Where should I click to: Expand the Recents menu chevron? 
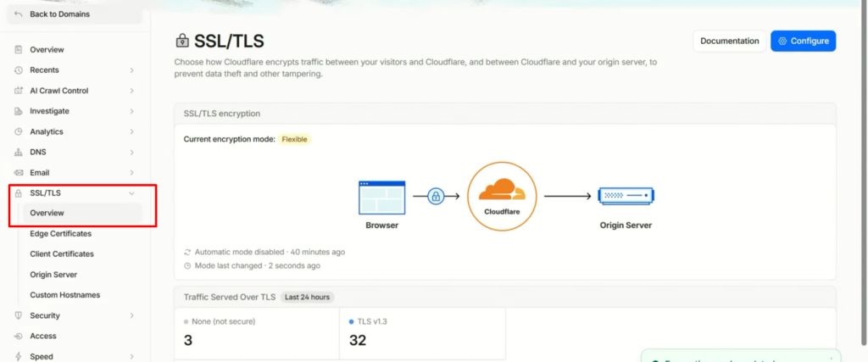[131, 70]
